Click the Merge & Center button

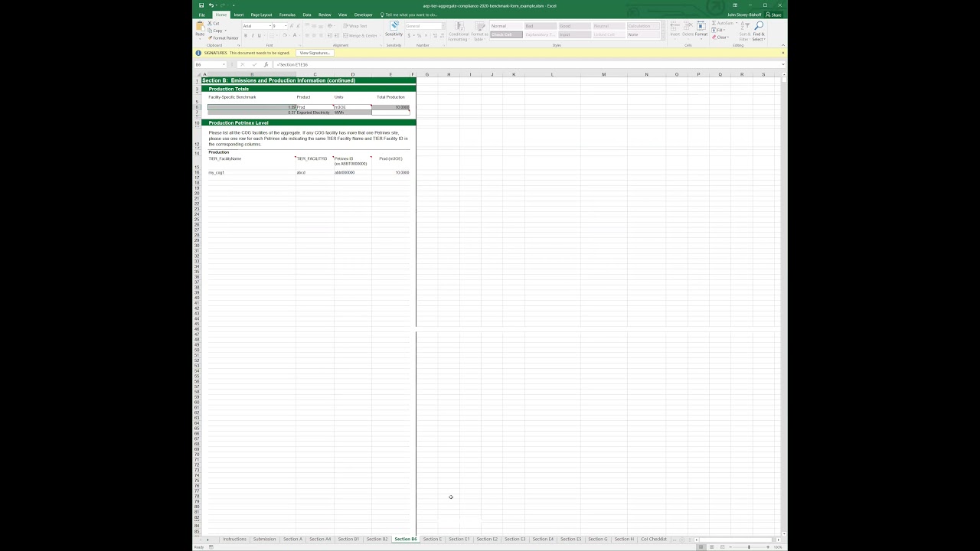(x=360, y=35)
